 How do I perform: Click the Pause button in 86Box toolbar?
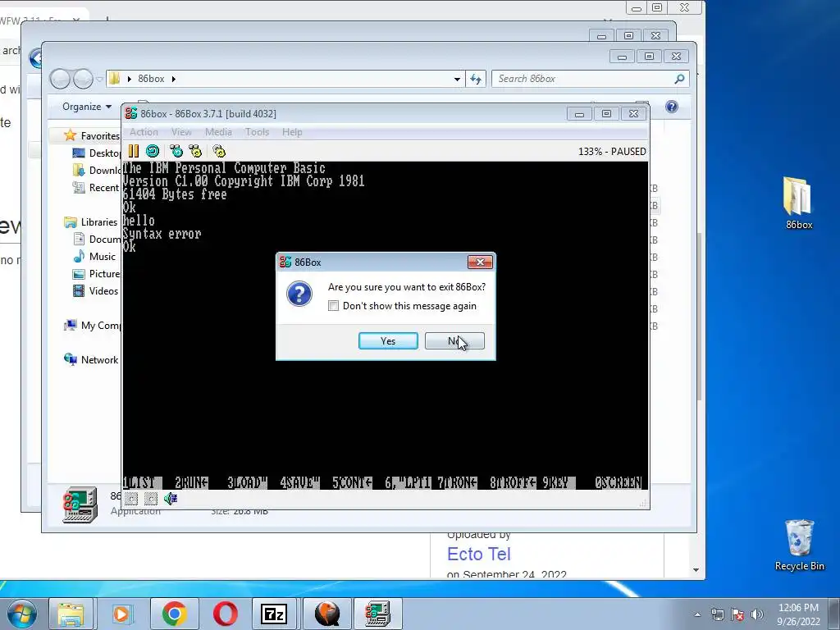click(x=134, y=151)
